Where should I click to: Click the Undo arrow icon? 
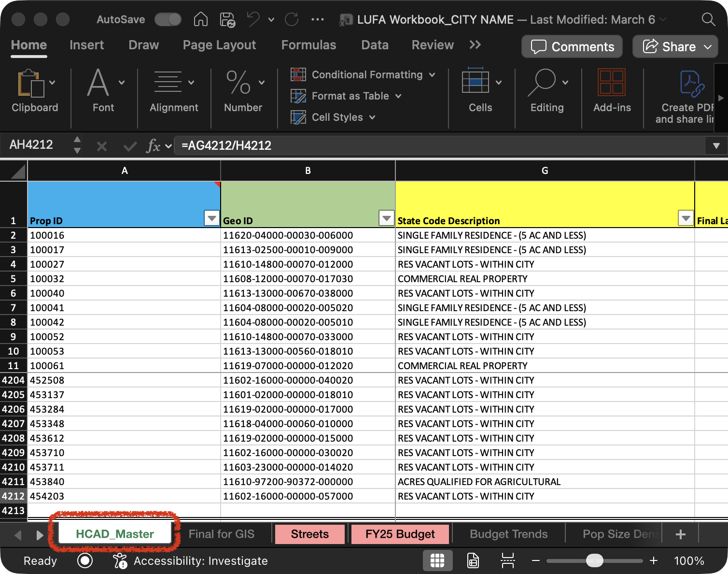[253, 19]
